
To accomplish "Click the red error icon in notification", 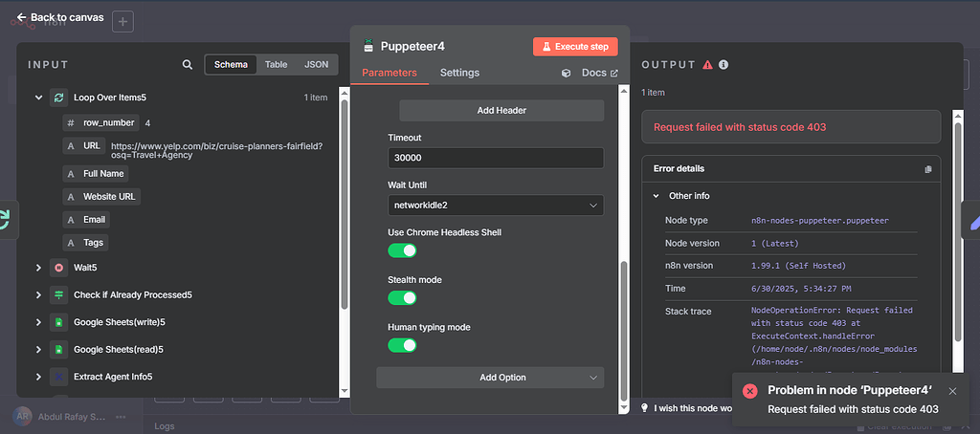I will click(x=750, y=391).
